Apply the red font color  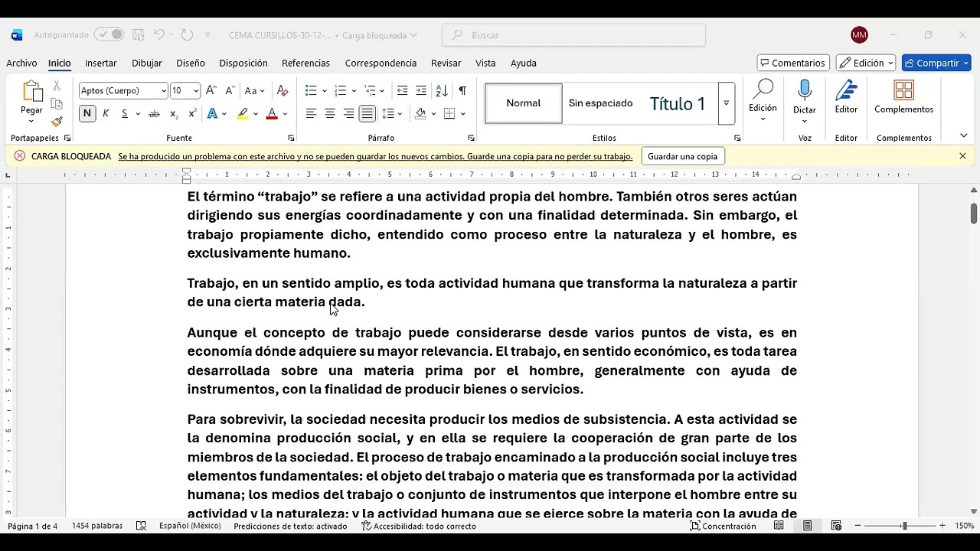coord(272,113)
